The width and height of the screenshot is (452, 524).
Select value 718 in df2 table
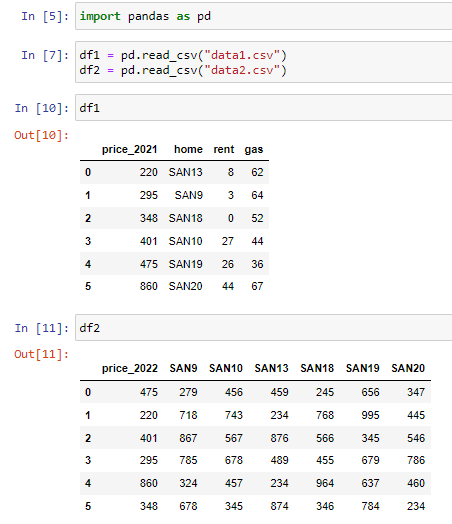[188, 415]
